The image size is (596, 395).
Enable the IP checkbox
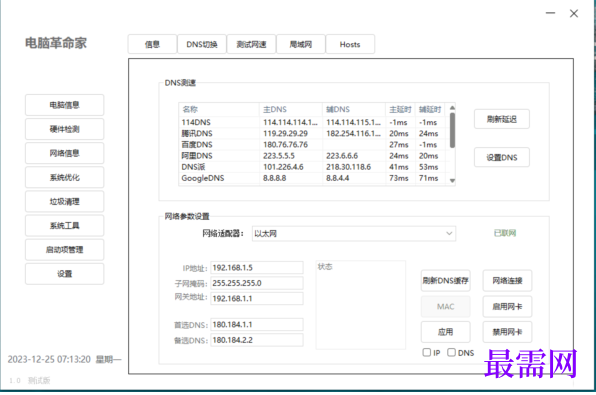click(427, 352)
